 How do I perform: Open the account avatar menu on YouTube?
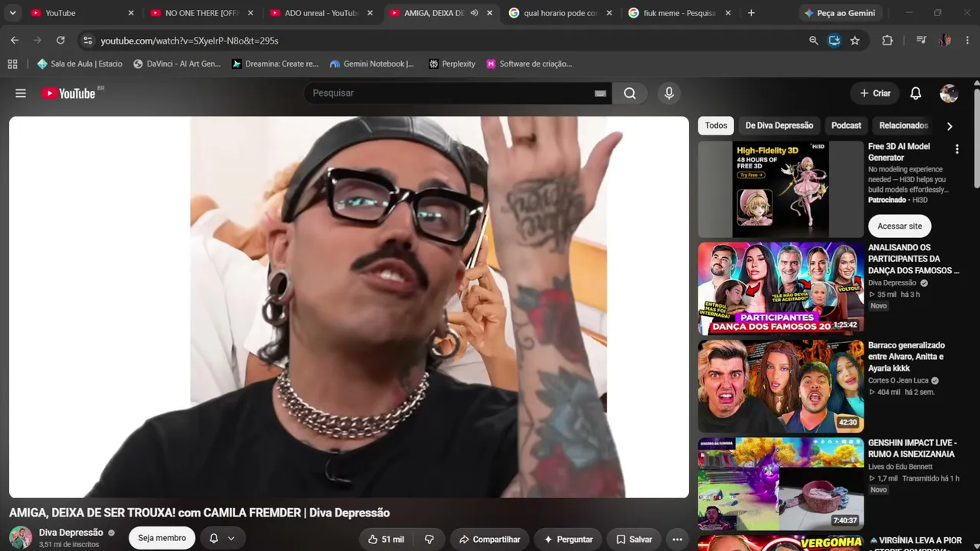(x=949, y=93)
